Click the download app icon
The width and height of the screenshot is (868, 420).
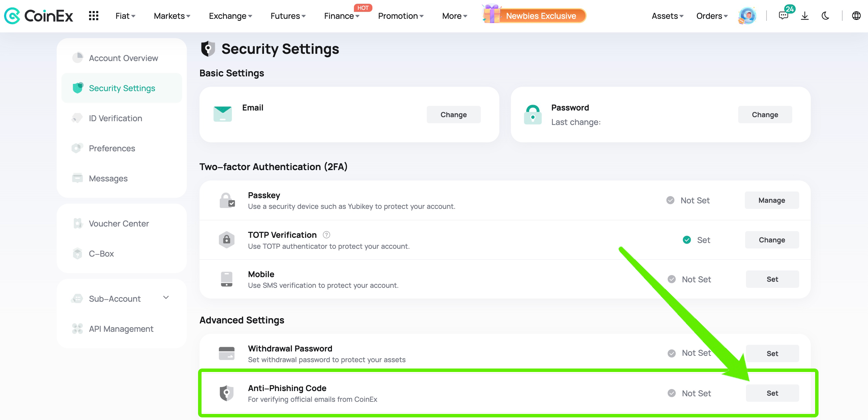point(805,16)
